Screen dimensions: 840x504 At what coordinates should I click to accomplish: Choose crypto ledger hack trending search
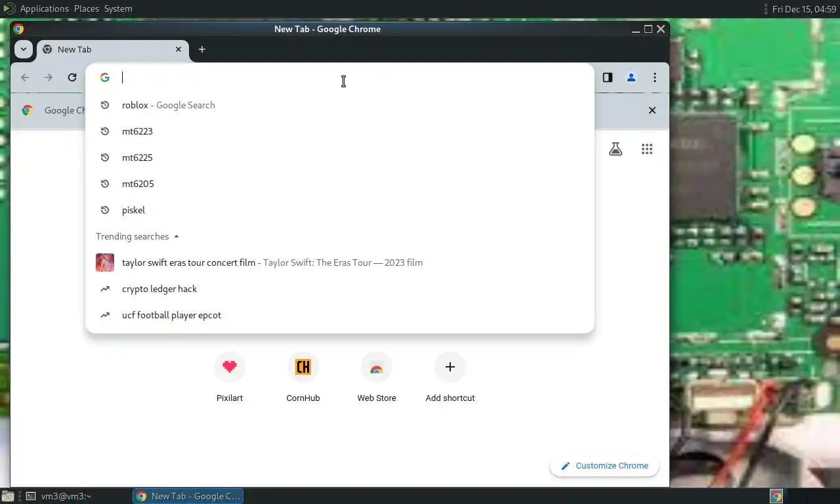click(340, 289)
